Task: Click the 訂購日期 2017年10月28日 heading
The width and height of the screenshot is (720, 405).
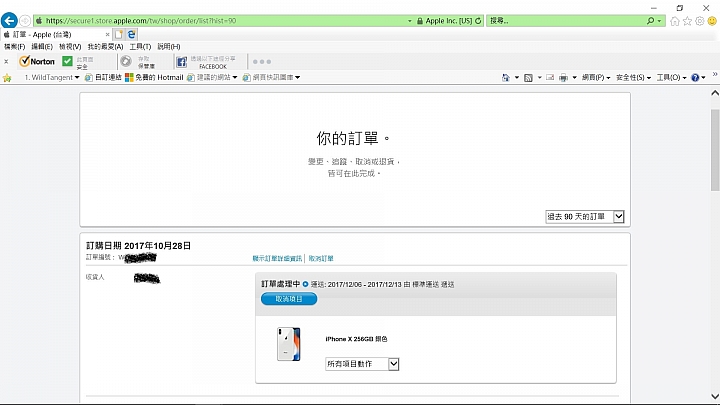Action: pyautogui.click(x=138, y=246)
